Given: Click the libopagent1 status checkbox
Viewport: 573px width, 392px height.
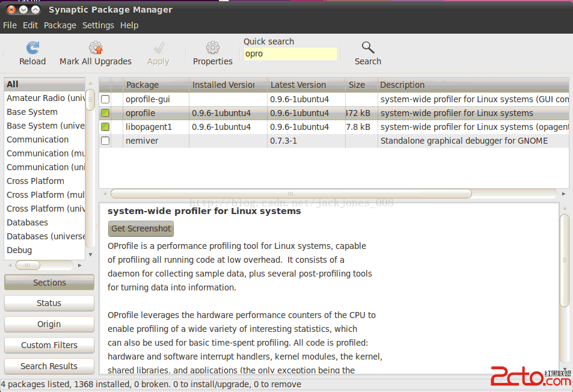Looking at the screenshot, I should click(105, 127).
